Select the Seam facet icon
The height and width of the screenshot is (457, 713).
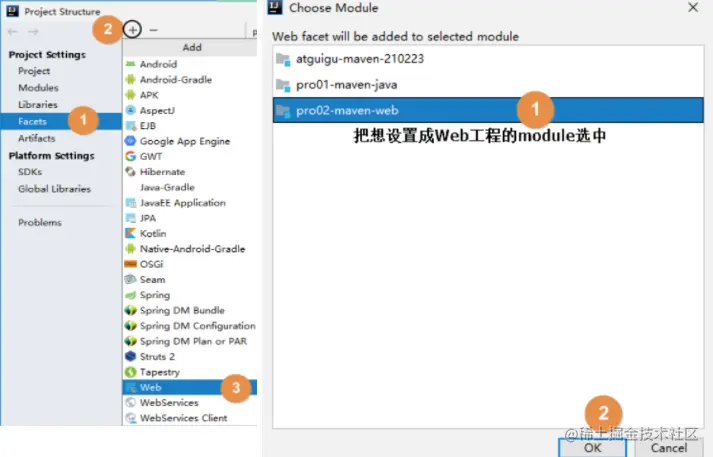point(131,280)
